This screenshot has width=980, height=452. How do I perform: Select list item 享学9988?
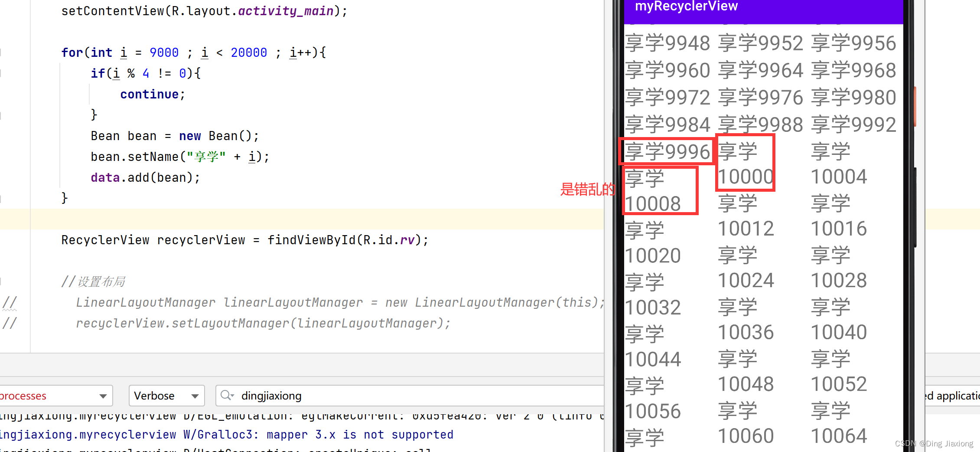pos(761,125)
